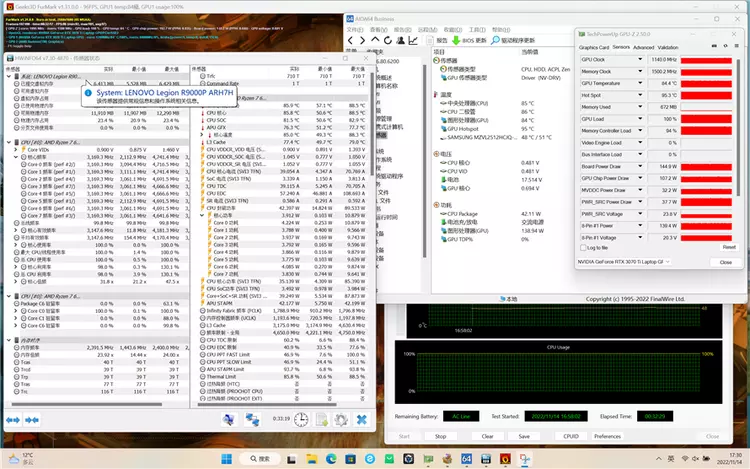This screenshot has height=469, width=750.
Task: Click GPU-Z screenshot camera icon
Action: 714,46
